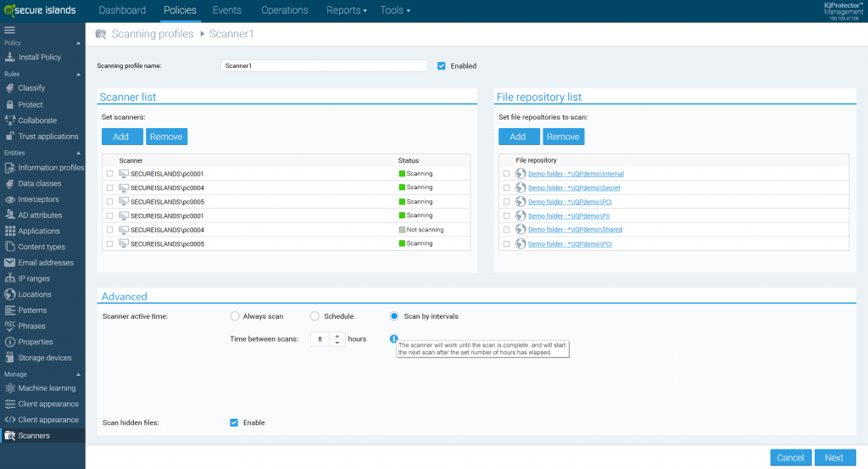The image size is (868, 469).
Task: Click the Properties info icon
Action: [x=9, y=342]
